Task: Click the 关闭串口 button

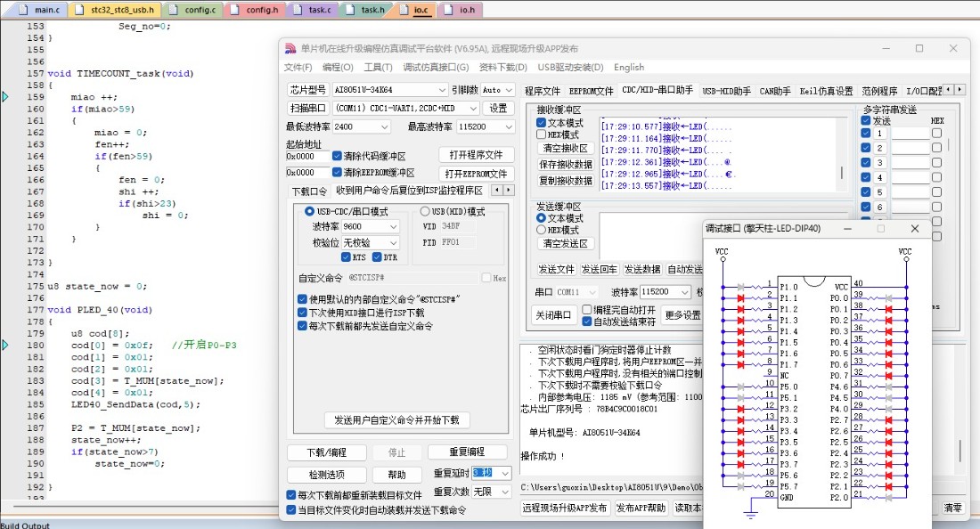Action: 553,315
